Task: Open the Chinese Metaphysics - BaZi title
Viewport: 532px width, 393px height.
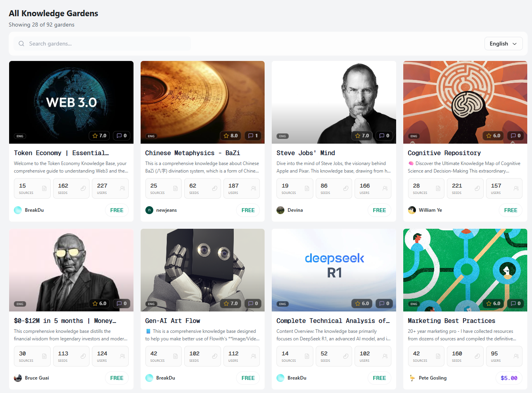Action: click(x=193, y=153)
